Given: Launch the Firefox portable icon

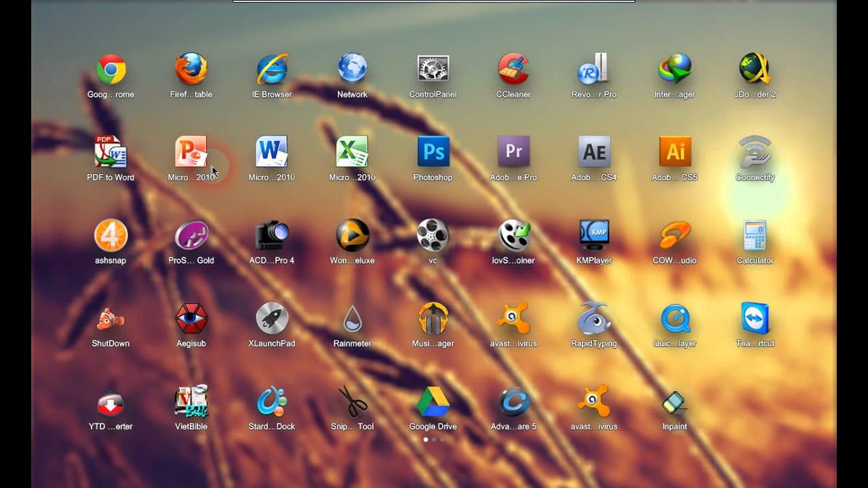Looking at the screenshot, I should 191,69.
